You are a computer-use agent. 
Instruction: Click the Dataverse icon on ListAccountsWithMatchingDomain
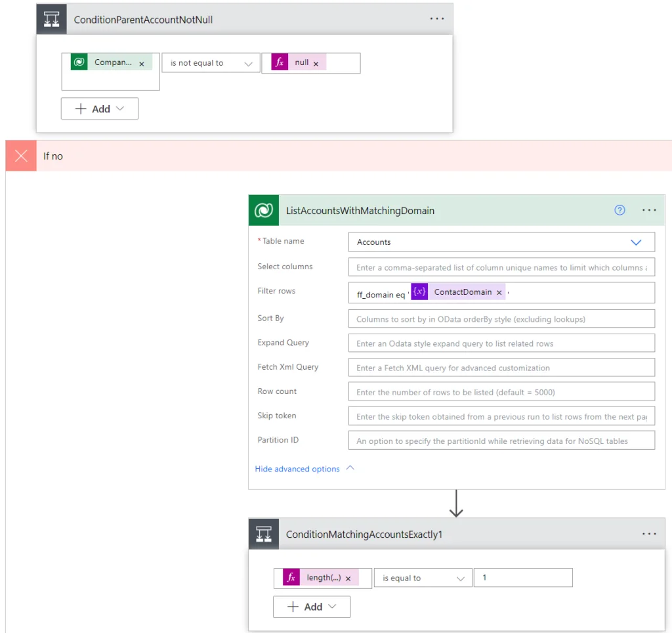coord(263,211)
